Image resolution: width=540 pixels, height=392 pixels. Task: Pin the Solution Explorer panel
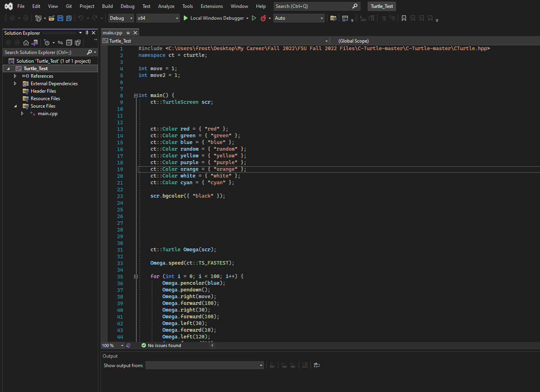[x=86, y=33]
